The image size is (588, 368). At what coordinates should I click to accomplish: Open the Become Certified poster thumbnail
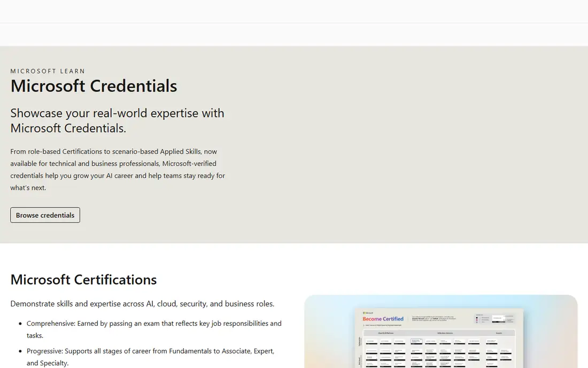tap(440, 331)
